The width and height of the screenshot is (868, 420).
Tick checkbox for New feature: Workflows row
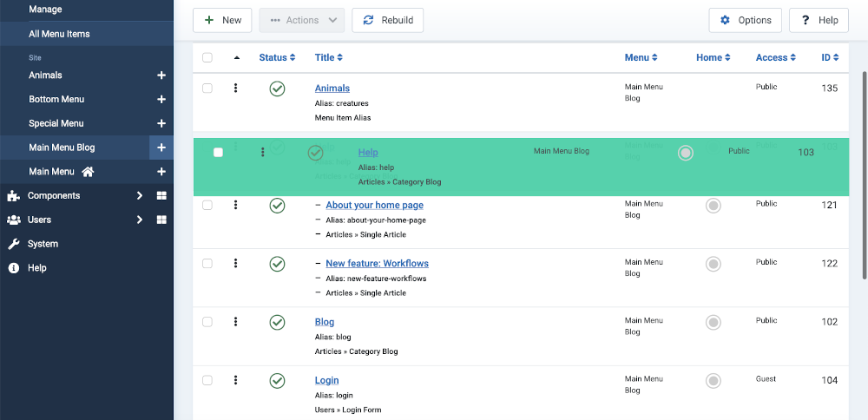point(207,264)
